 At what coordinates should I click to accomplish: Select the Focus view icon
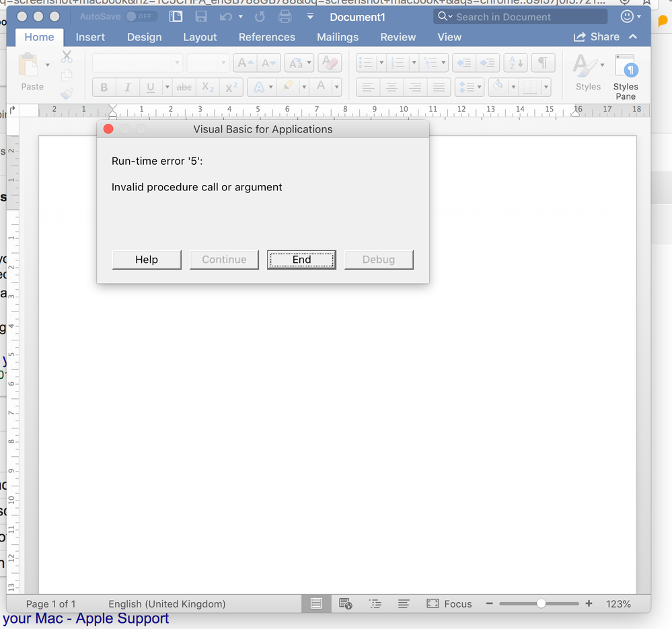click(x=449, y=603)
